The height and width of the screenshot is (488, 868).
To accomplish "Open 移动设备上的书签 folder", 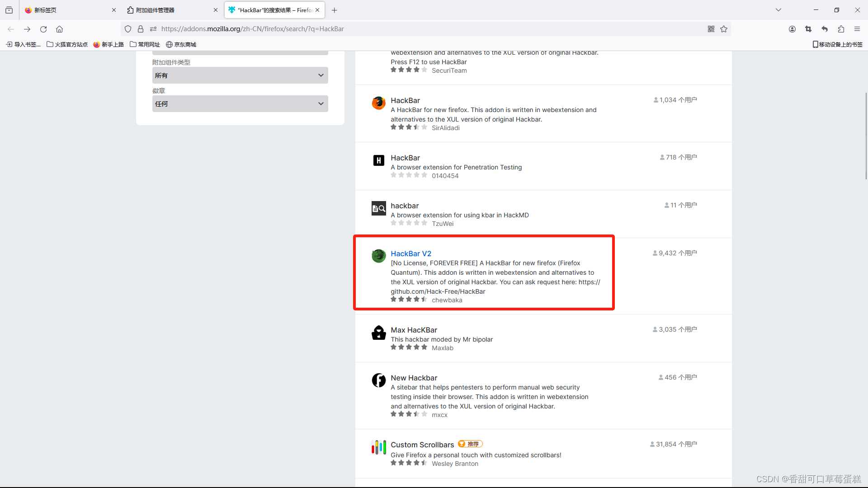I will (838, 44).
